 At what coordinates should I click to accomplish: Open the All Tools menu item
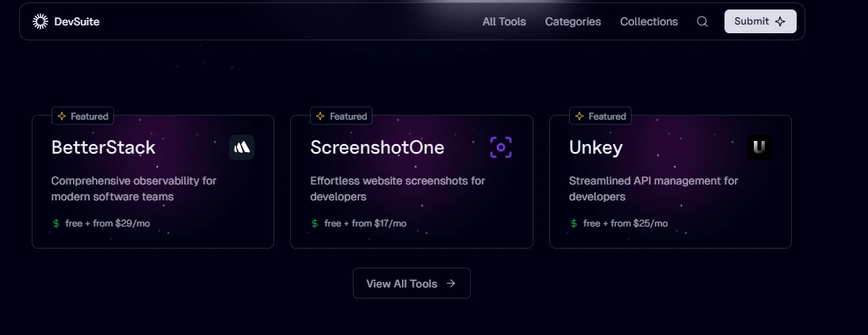point(504,21)
